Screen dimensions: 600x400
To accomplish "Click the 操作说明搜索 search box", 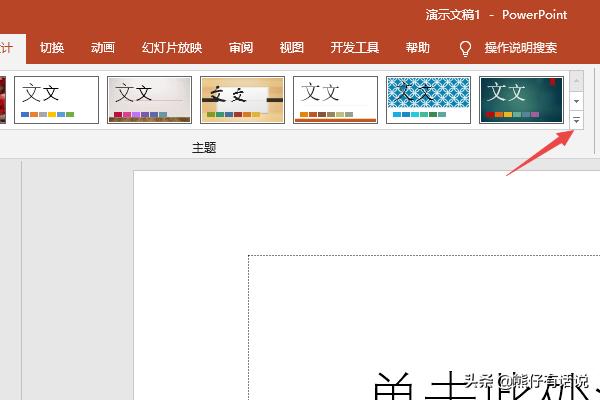I will (520, 48).
